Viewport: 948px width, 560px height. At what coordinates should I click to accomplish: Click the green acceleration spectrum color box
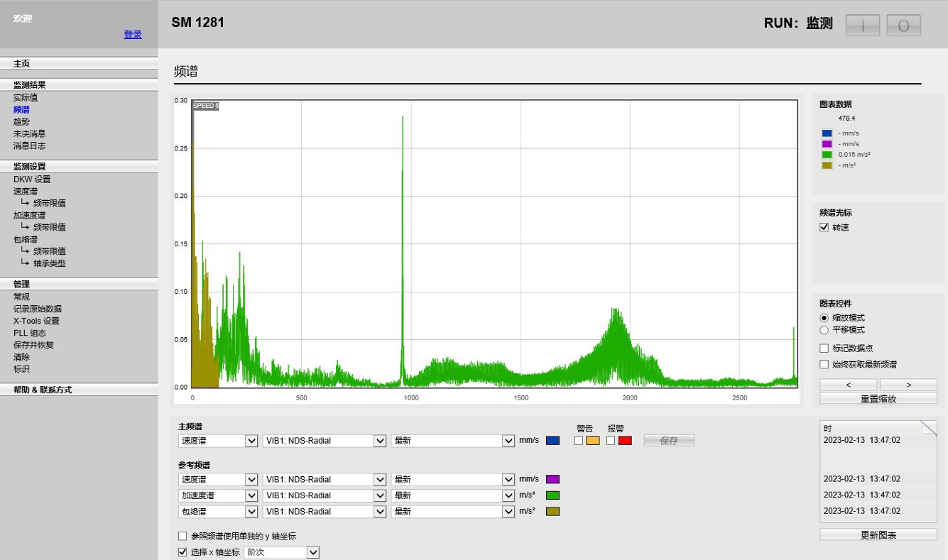[x=552, y=495]
